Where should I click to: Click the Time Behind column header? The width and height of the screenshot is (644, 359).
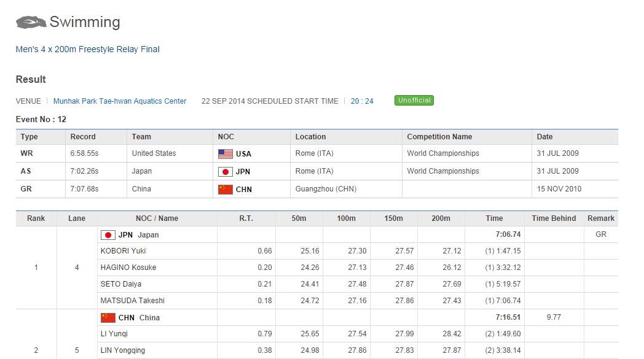pyautogui.click(x=554, y=218)
